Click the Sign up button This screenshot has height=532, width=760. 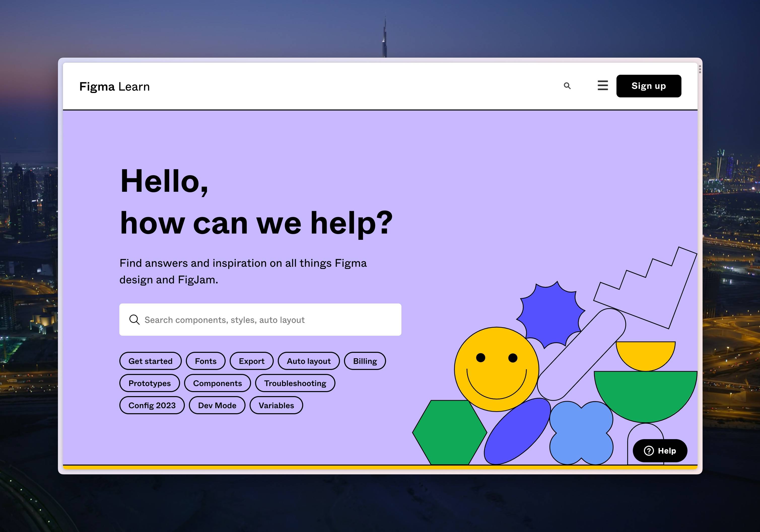tap(648, 86)
